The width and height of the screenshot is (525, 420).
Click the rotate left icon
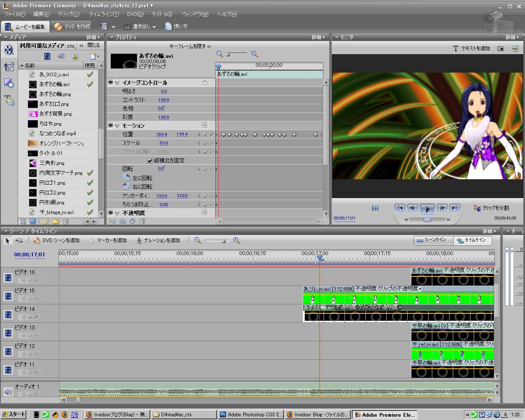pos(126,178)
